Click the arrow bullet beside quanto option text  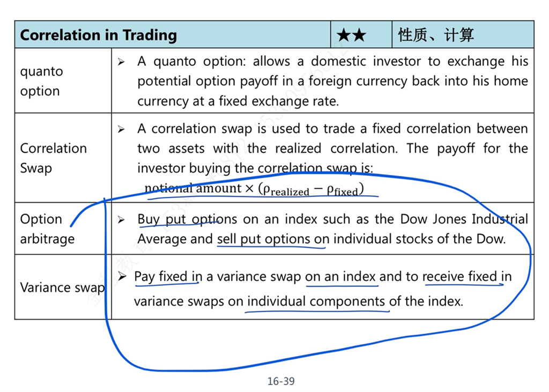121,62
